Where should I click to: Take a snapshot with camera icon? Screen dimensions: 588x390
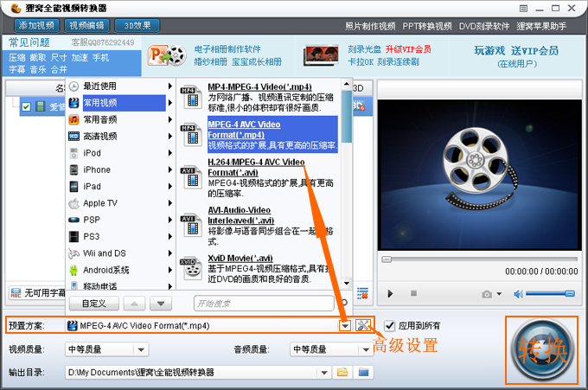[x=487, y=294]
